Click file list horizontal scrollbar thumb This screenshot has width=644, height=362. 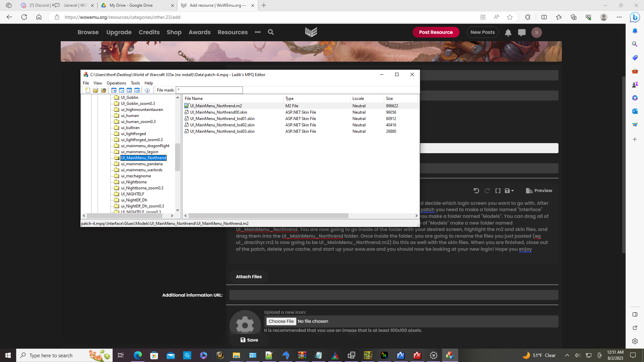pos(268,216)
